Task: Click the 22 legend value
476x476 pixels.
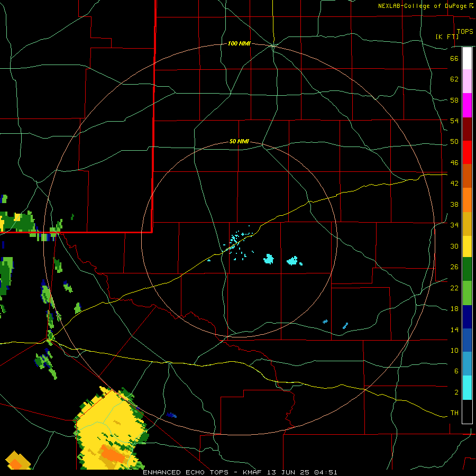Action: [x=454, y=288]
